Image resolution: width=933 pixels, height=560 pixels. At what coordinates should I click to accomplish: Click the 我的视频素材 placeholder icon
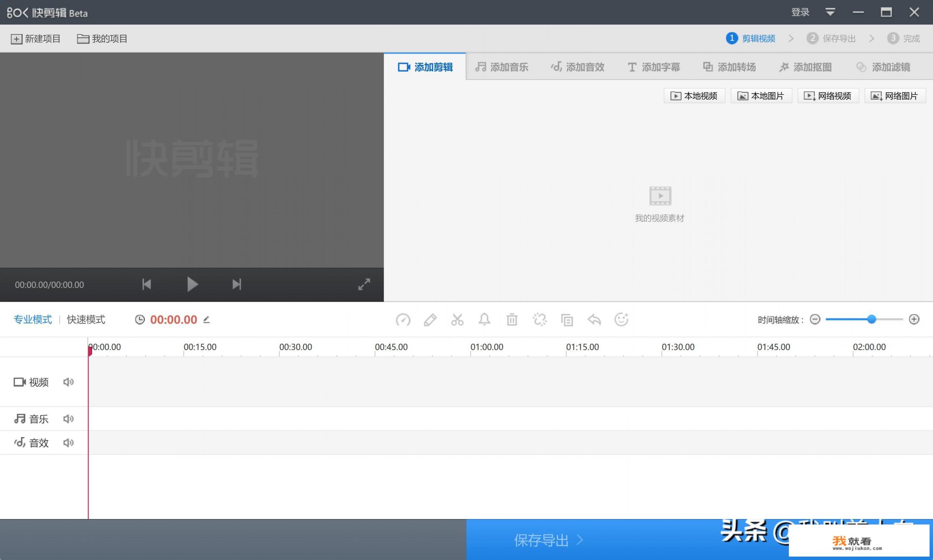(x=660, y=196)
